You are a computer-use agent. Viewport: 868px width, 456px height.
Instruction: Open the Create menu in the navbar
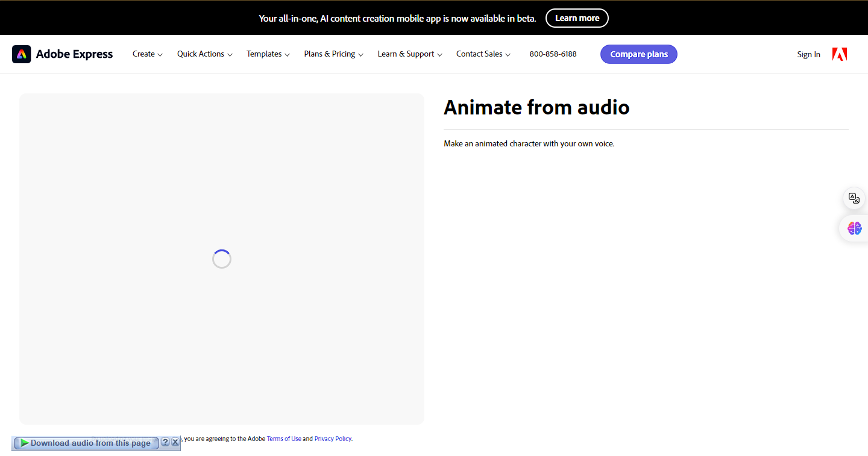147,54
